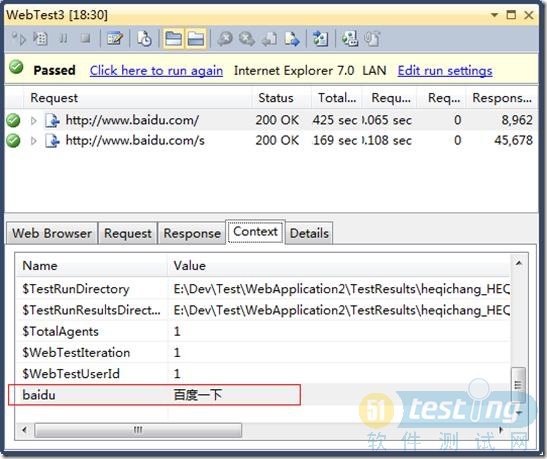Image resolution: width=547 pixels, height=459 pixels.
Task: Toggle the second highlighted folder panel icon
Action: point(196,38)
